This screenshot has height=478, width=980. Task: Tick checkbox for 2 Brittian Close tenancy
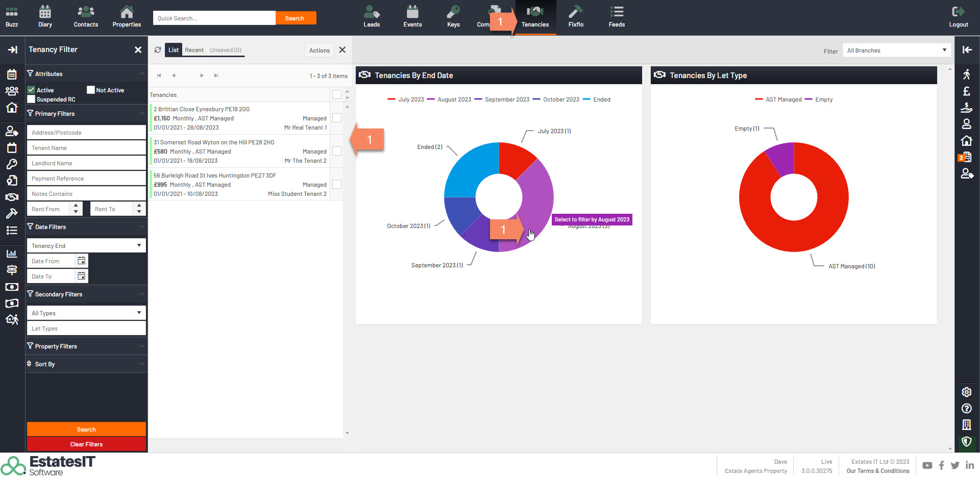click(337, 118)
